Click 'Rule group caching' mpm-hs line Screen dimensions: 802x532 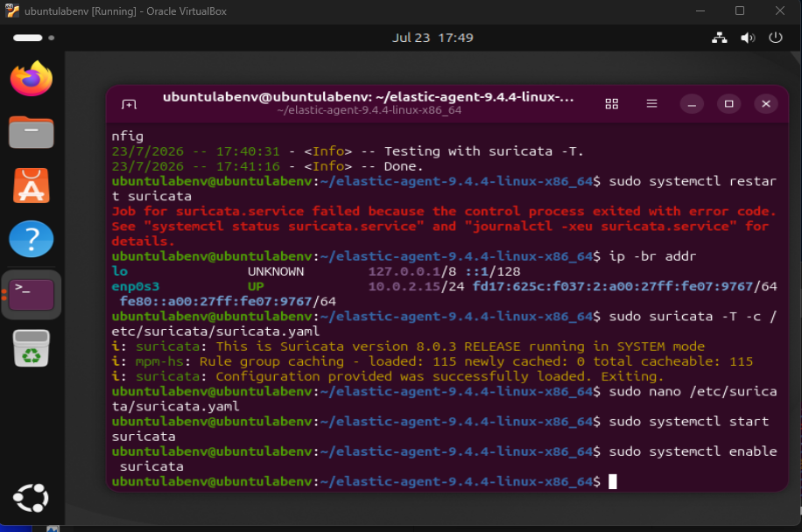(x=433, y=361)
